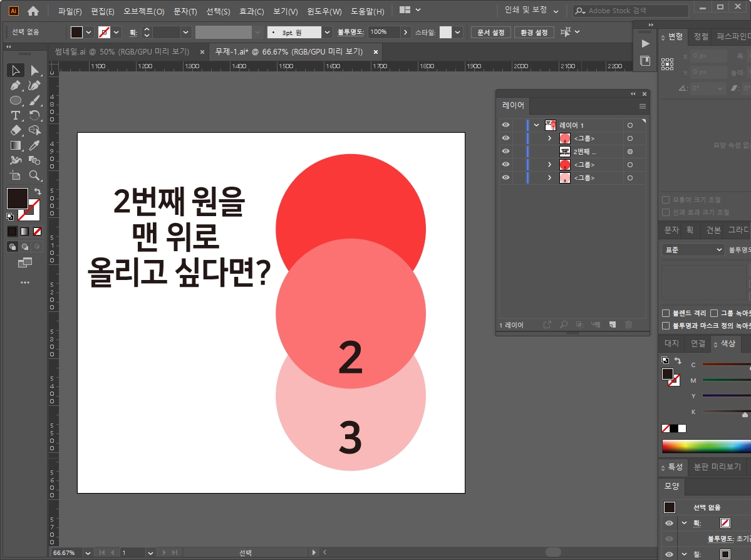Select the Pen tool
This screenshot has width=751, height=560.
pyautogui.click(x=15, y=86)
